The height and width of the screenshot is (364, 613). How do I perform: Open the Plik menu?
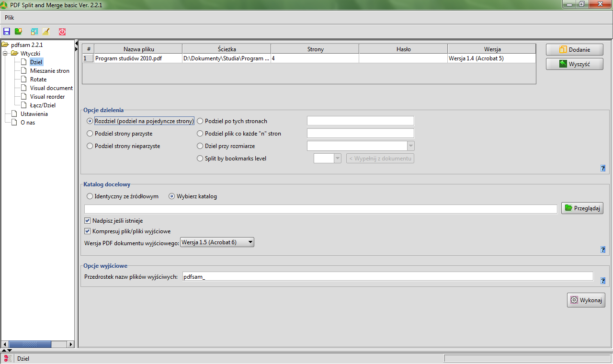[10, 18]
